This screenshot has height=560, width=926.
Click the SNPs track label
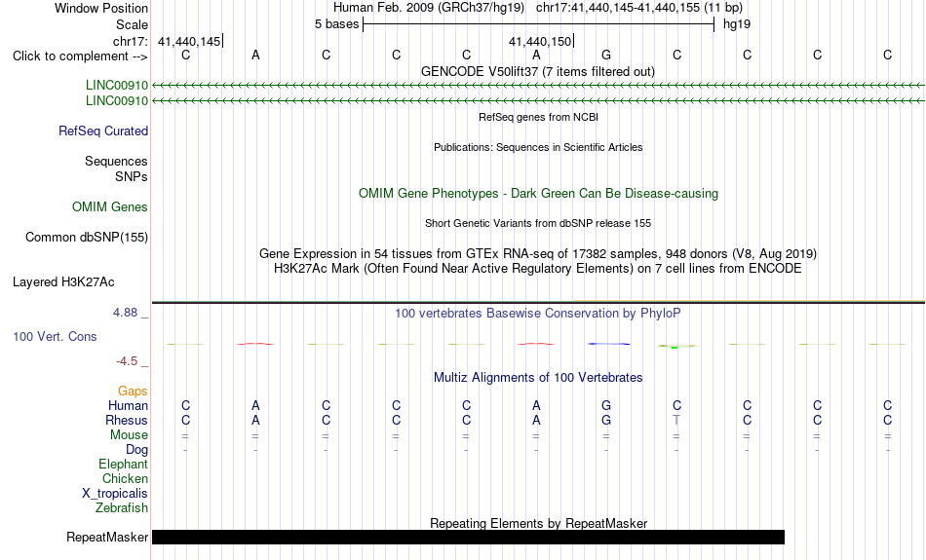coord(132,176)
